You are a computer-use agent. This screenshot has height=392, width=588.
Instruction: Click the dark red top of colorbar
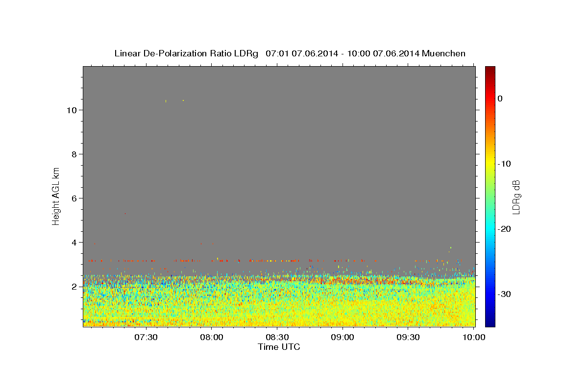490,70
